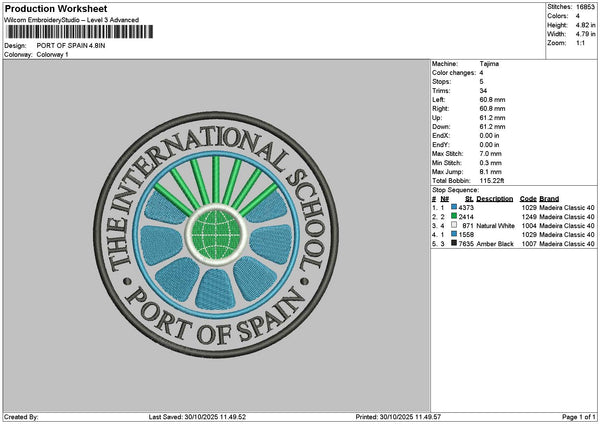This screenshot has height=424, width=600.
Task: Click the green swatch for thread 2414
Action: tap(454, 216)
